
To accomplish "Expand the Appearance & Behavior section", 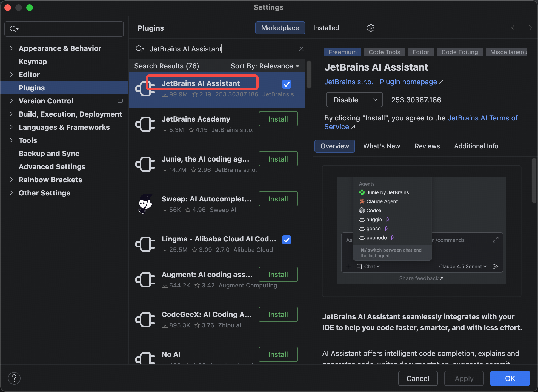I will tap(11, 48).
